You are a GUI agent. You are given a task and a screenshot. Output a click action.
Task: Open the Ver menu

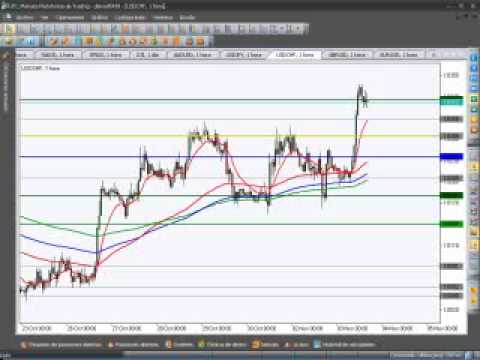pos(44,17)
